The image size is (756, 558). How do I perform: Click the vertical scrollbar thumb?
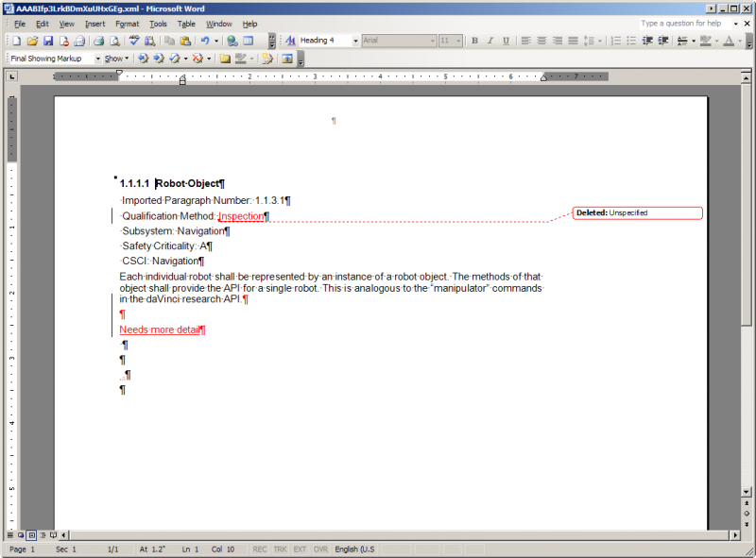(x=747, y=205)
